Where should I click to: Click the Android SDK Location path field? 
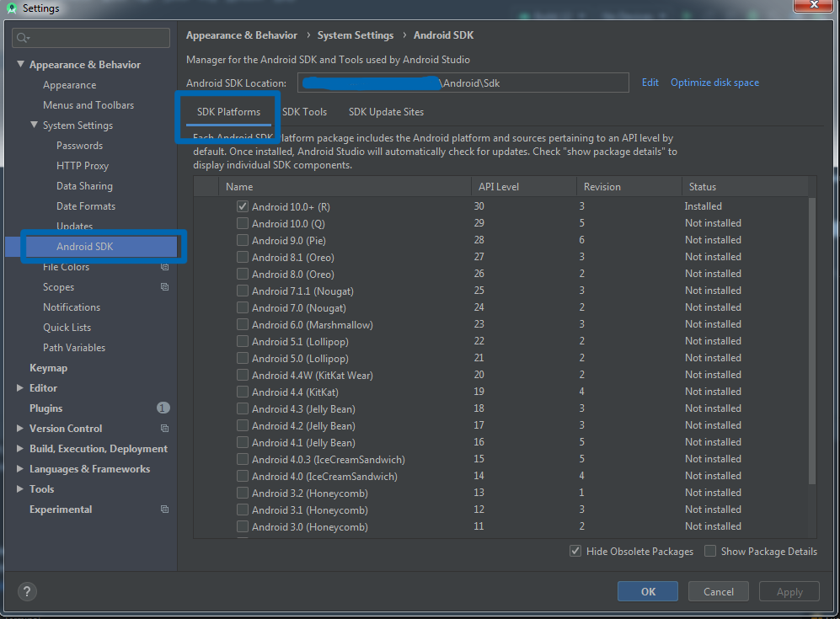[x=463, y=83]
